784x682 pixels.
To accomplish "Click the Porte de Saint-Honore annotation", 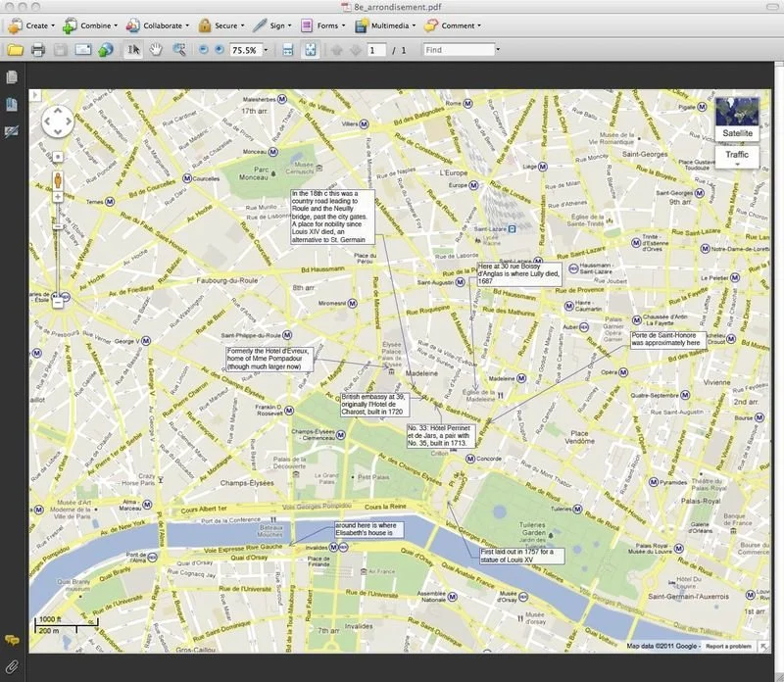I will (x=668, y=339).
